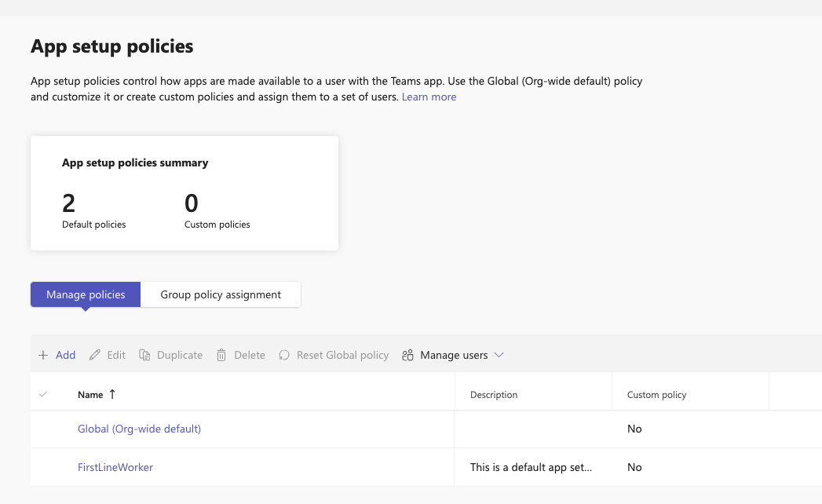Image resolution: width=822 pixels, height=504 pixels.
Task: Click the Default policies count in summary
Action: pyautogui.click(x=69, y=204)
